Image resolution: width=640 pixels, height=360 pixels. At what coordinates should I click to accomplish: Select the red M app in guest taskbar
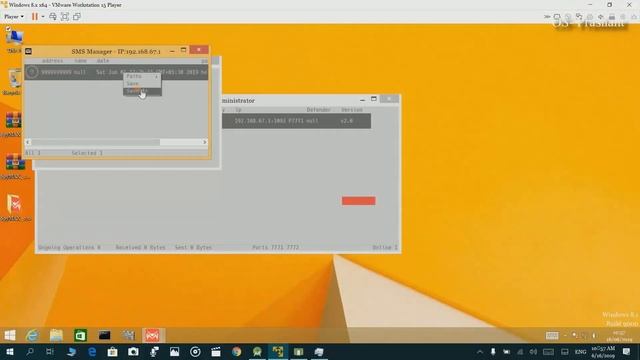click(152, 336)
